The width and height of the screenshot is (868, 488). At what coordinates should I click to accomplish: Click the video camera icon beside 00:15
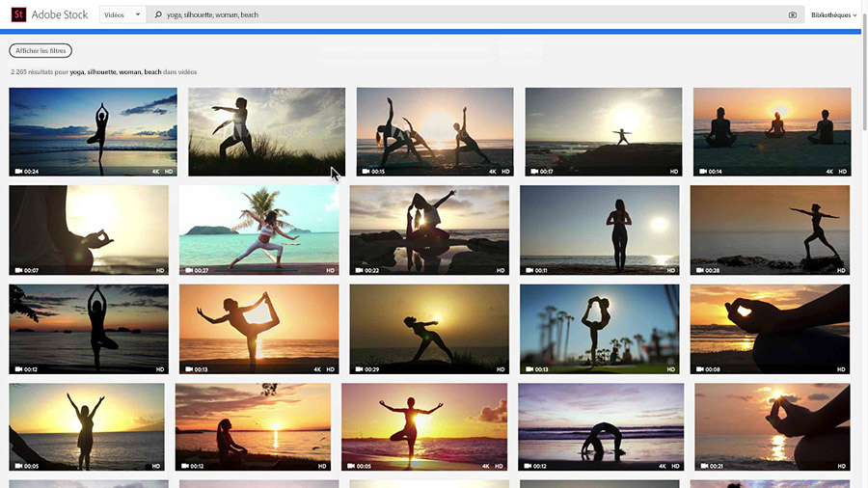tap(366, 172)
